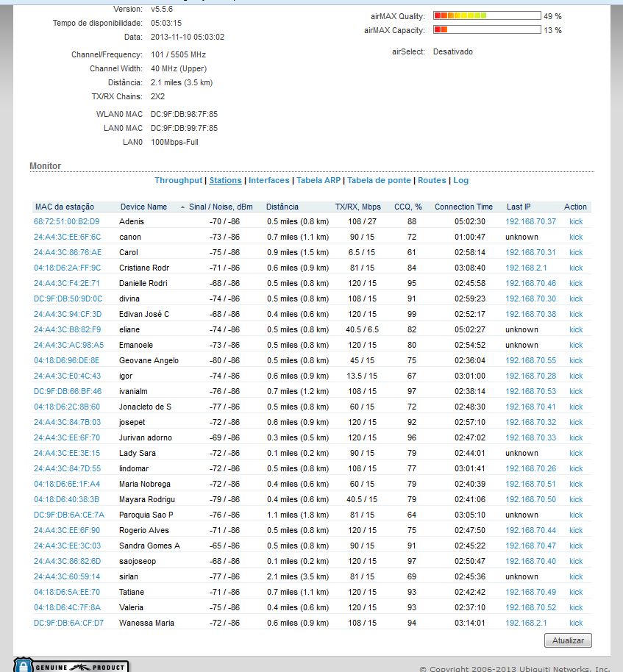Open IP 192.168.70.46 for Danielle Rodri
This screenshot has height=672, width=623.
530,283
